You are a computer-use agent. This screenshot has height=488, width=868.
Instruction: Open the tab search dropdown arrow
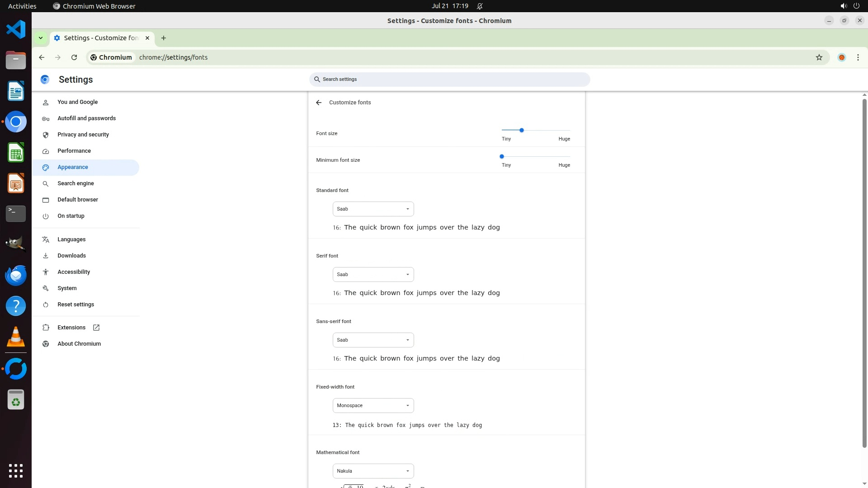tap(41, 38)
